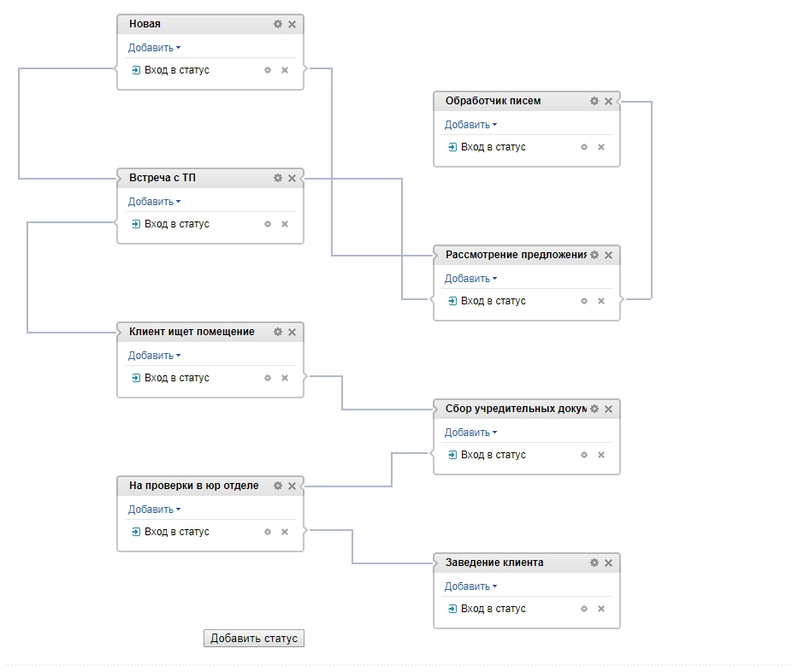
Task: Open 'Добавить' menu in 'Обработчик писем' block
Action: (470, 125)
